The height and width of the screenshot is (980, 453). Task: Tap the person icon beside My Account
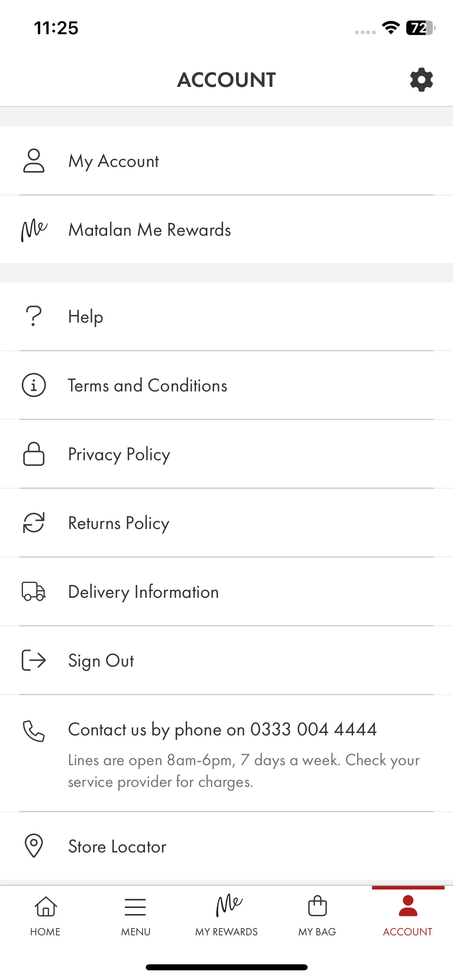tap(34, 161)
